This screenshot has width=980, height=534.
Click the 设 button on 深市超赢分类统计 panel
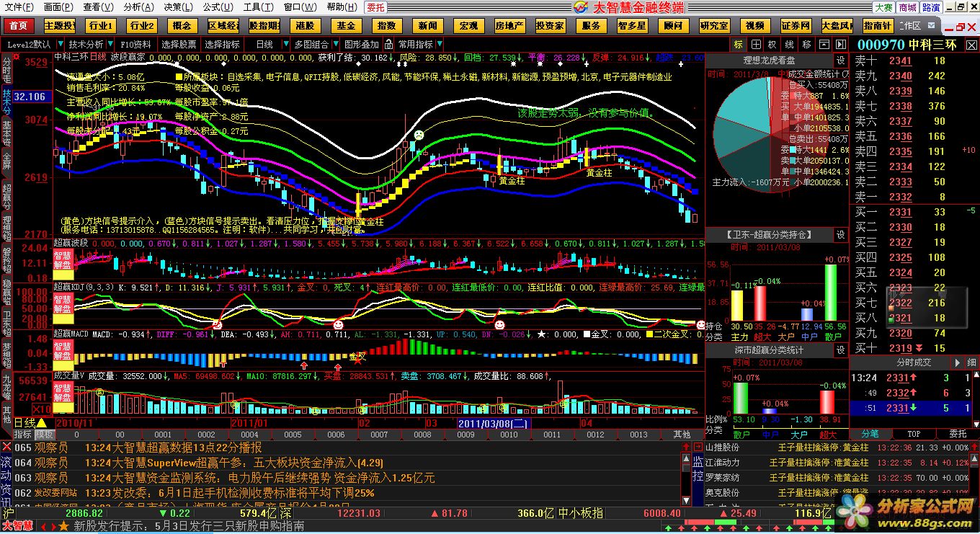pos(840,350)
